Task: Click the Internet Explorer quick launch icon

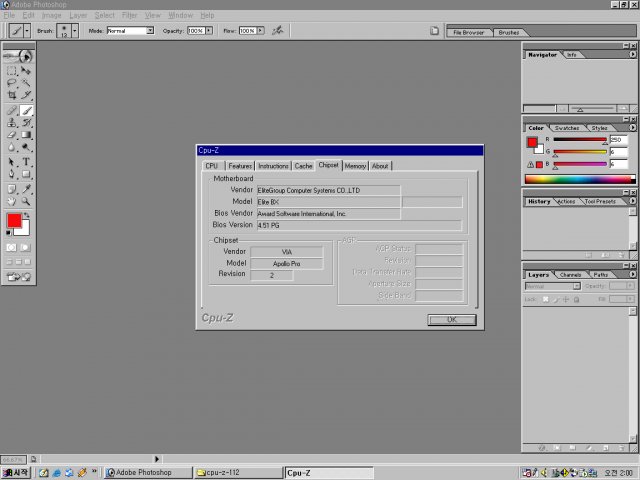Action: coord(57,473)
